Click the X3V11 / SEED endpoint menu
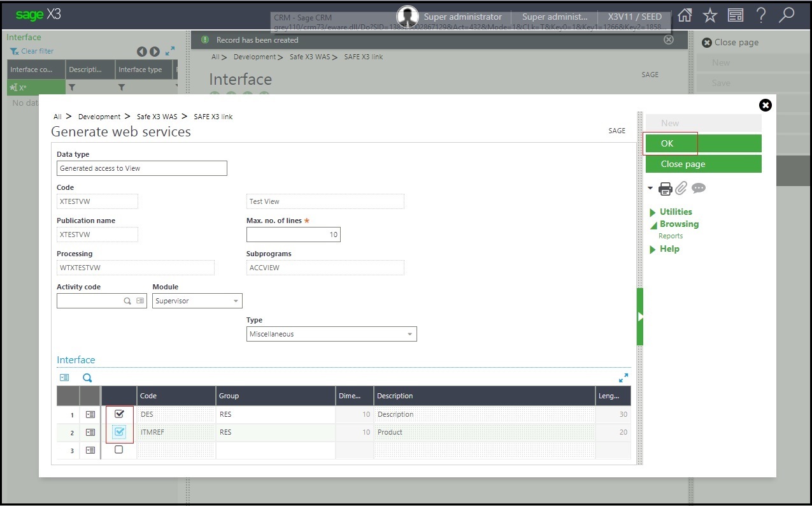Image resolution: width=812 pixels, height=506 pixels. pos(635,17)
